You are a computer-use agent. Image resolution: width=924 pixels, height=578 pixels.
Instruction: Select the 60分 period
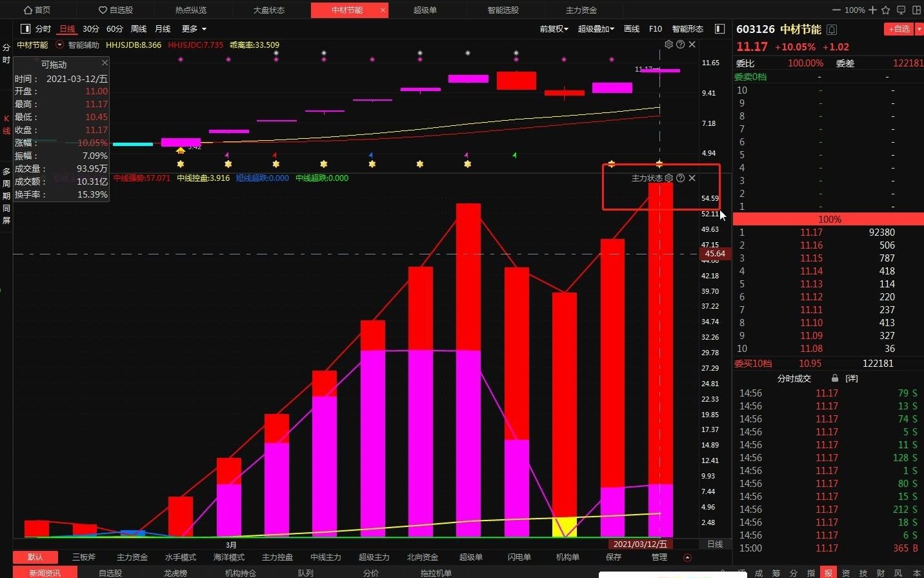(115, 29)
